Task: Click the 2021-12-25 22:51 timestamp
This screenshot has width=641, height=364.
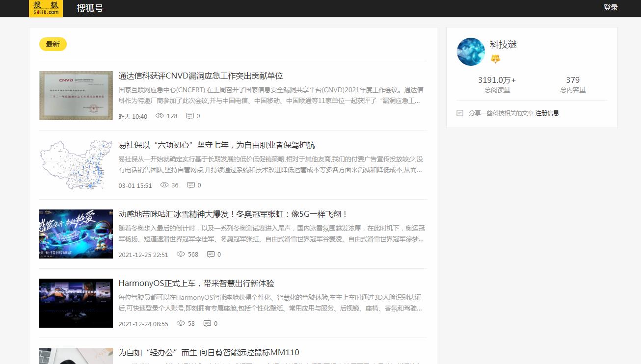Action: [x=143, y=255]
